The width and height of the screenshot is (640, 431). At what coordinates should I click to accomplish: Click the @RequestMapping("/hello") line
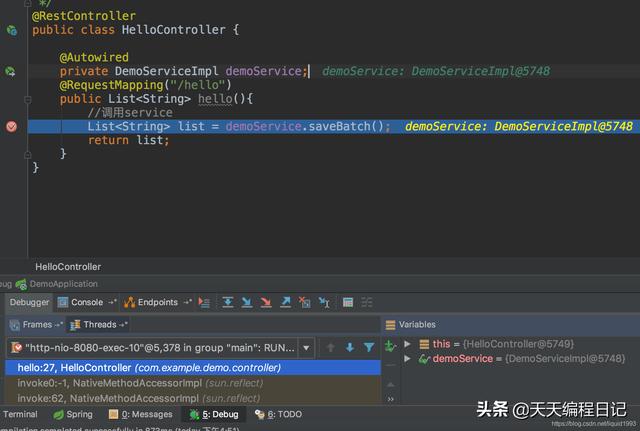pyautogui.click(x=146, y=85)
